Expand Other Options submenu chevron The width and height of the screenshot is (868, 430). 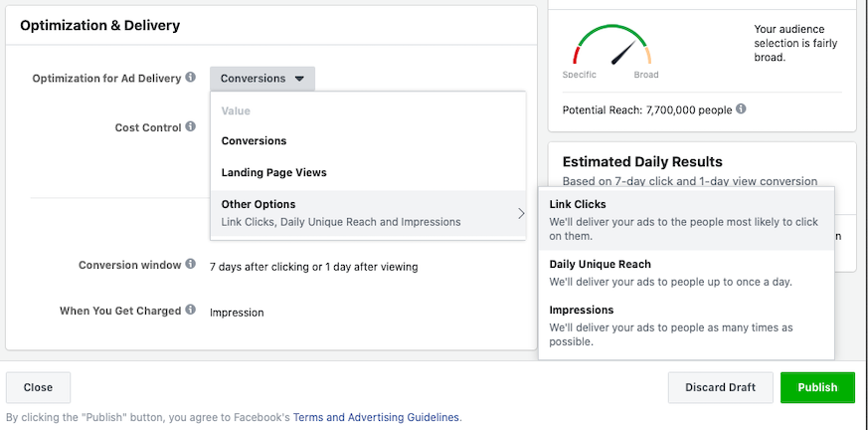pyautogui.click(x=521, y=213)
